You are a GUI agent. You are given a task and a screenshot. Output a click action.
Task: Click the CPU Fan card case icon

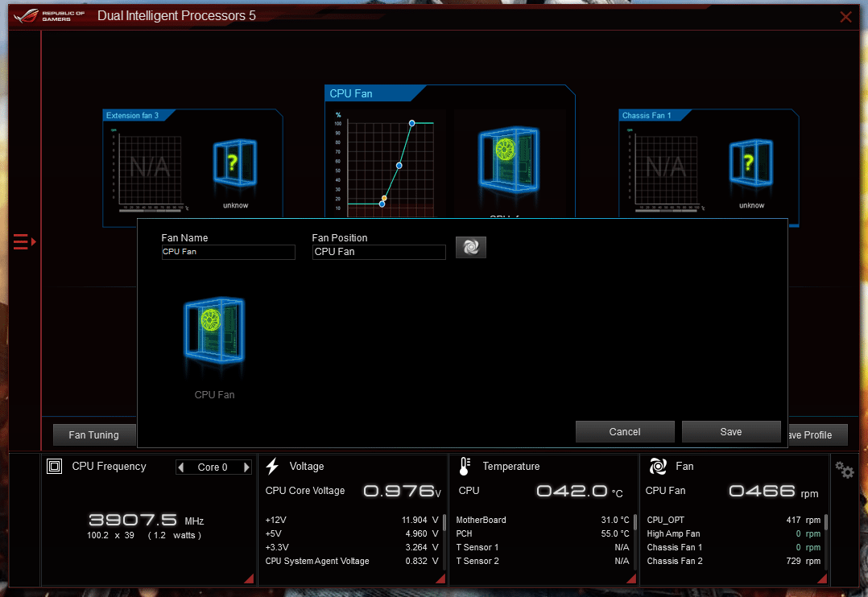pos(508,159)
